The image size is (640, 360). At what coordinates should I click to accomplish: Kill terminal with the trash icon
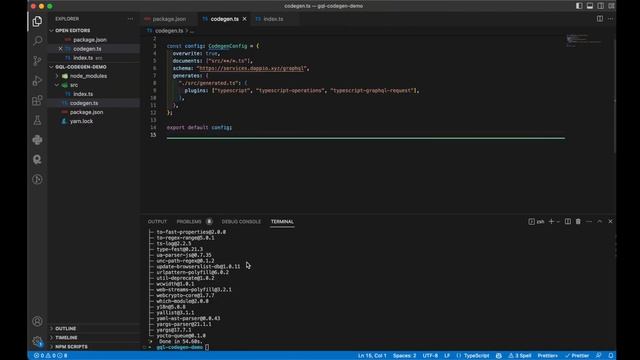(578, 221)
